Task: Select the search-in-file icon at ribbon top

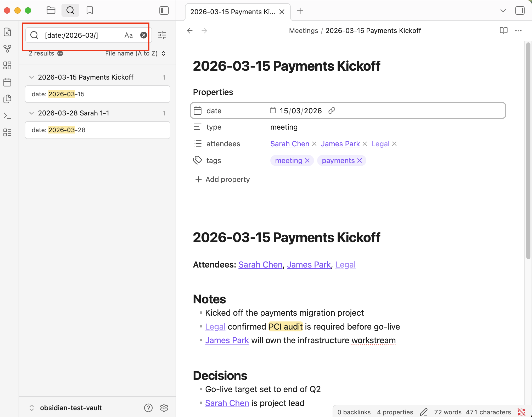Action: pos(7,32)
